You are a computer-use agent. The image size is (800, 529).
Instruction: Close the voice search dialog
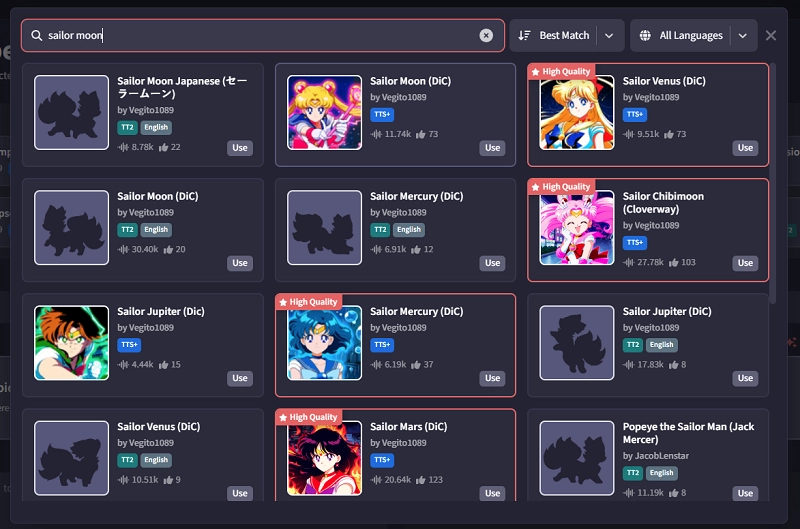click(770, 35)
